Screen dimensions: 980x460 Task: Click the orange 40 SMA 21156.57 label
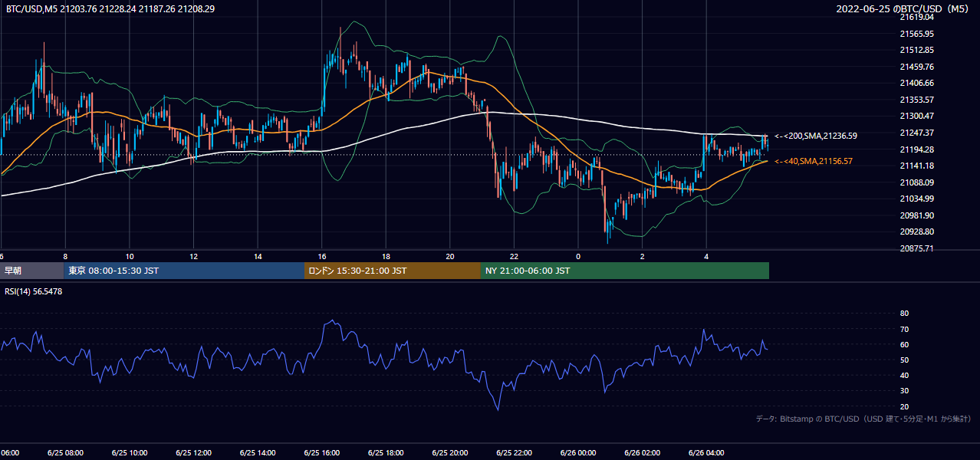pyautogui.click(x=814, y=161)
